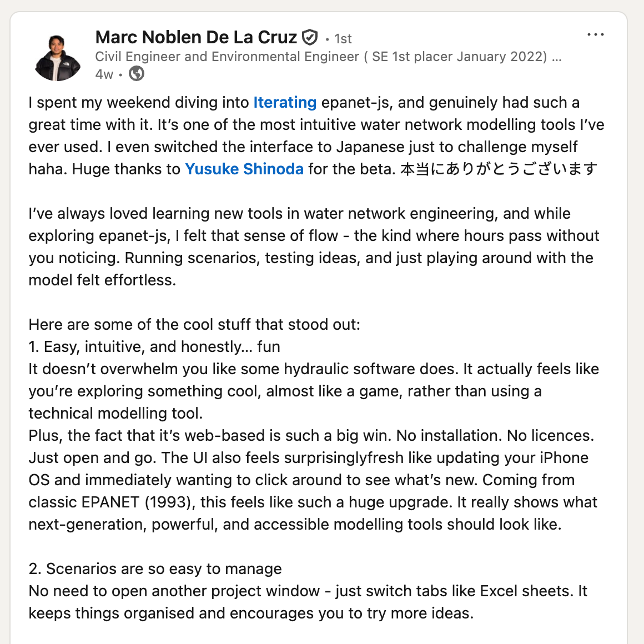The width and height of the screenshot is (644, 644).
Task: Click the heading Here are some cool stuff
Action: (194, 324)
